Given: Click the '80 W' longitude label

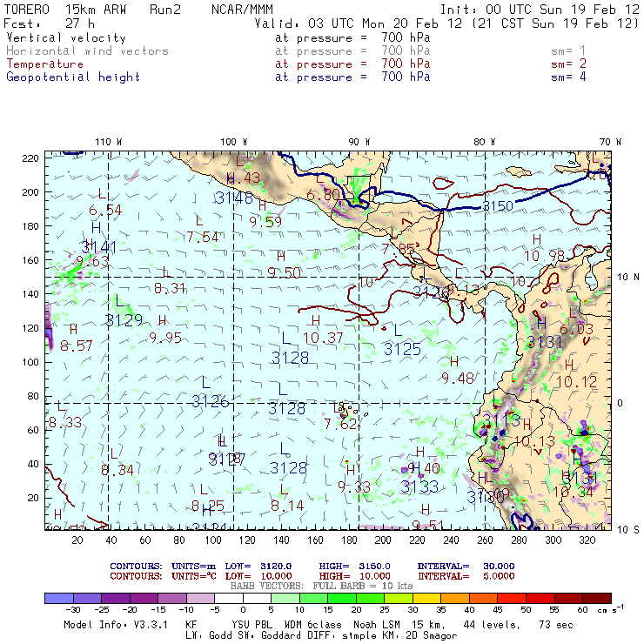Looking at the screenshot, I should tap(484, 142).
